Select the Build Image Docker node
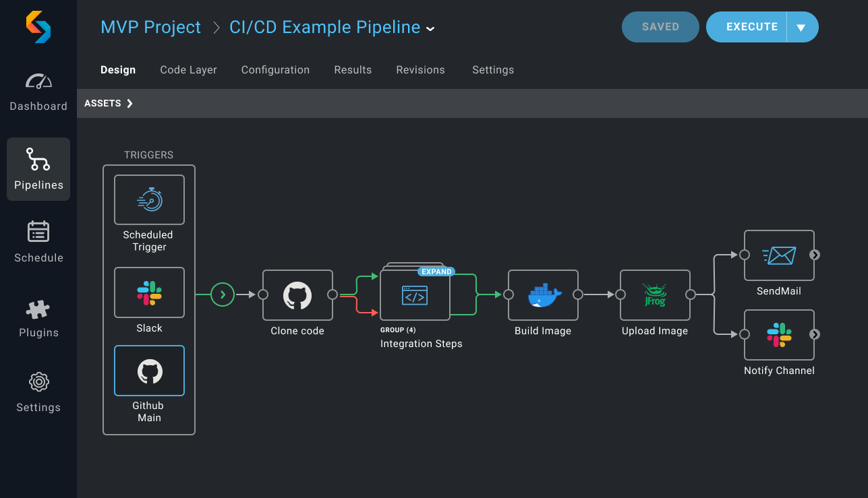The image size is (868, 498). coord(543,295)
